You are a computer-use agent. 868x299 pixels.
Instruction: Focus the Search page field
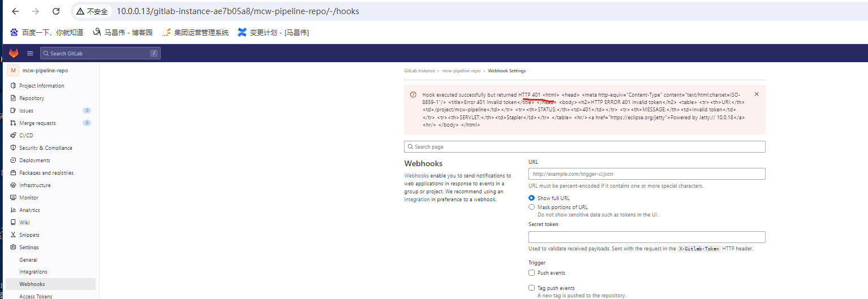pos(585,147)
